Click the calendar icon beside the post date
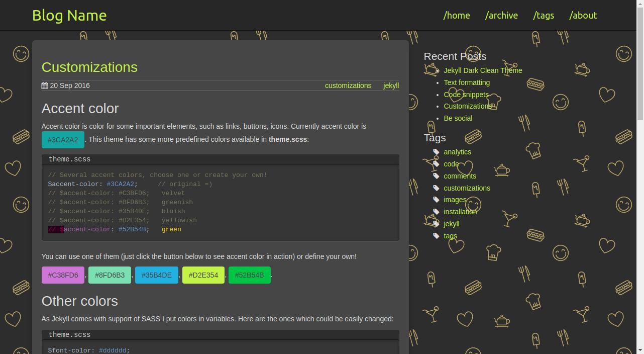Viewport: 644px width, 354px height. tap(44, 85)
